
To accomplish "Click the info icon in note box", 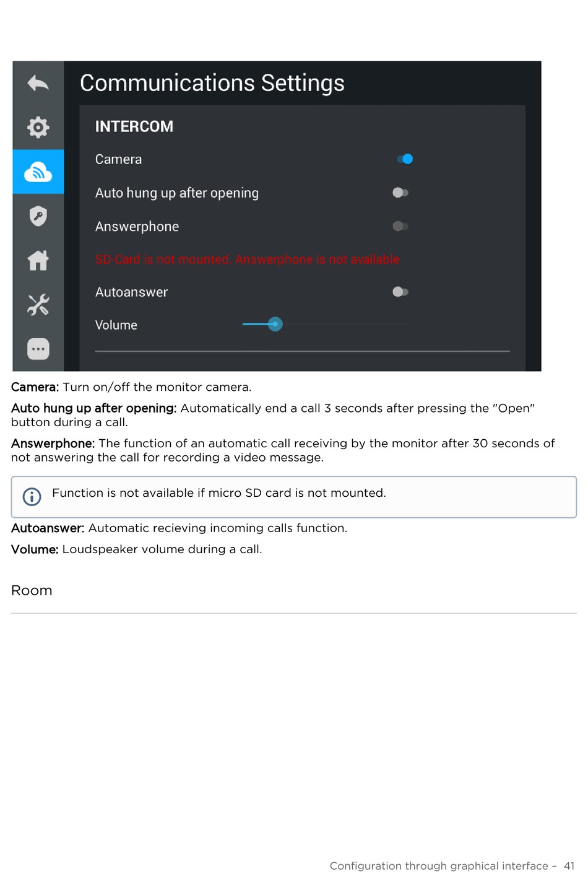I will pos(32,496).
